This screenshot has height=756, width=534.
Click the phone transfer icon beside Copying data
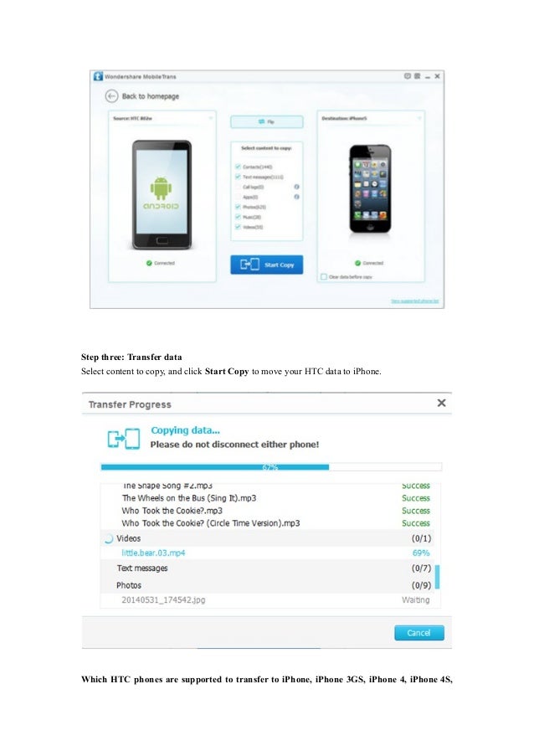coord(124,439)
